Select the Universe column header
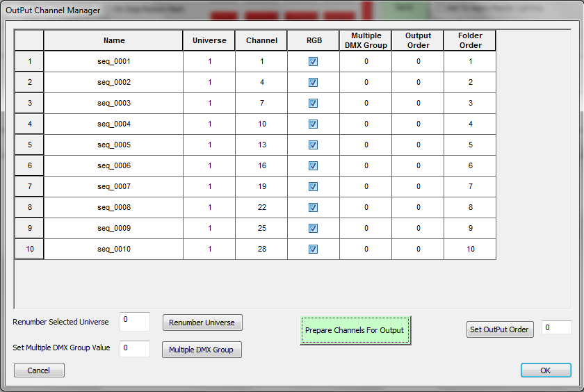 [x=209, y=40]
